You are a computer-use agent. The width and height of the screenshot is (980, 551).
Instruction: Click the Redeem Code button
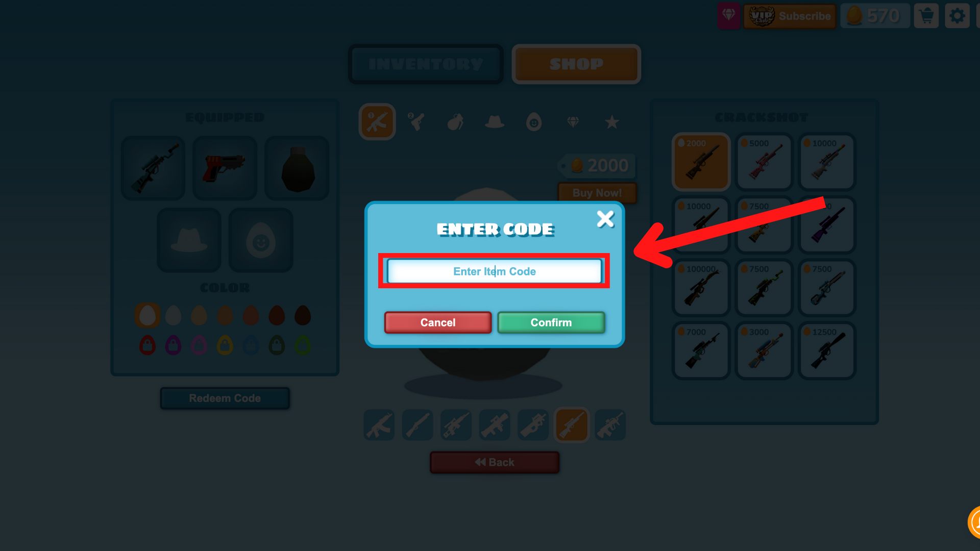[x=224, y=398]
